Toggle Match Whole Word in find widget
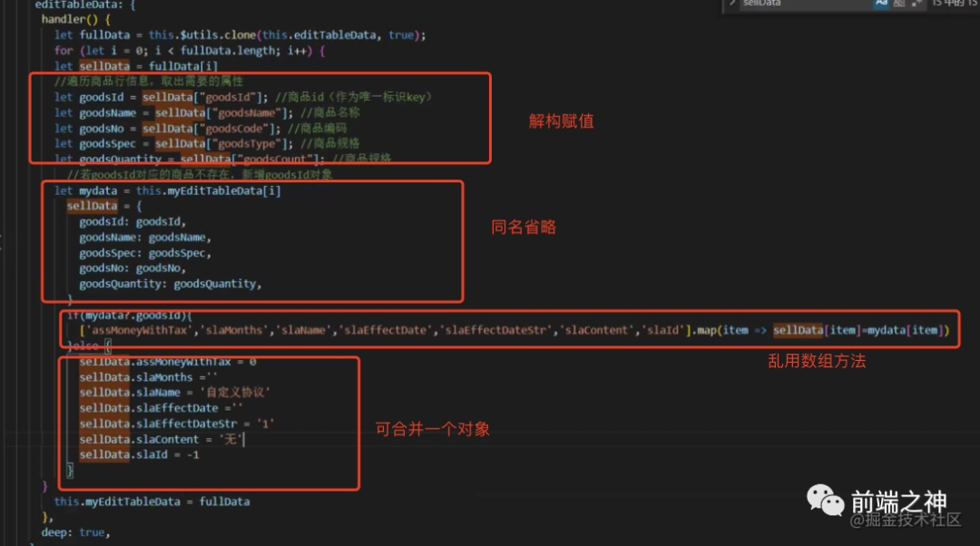 pos(897,4)
